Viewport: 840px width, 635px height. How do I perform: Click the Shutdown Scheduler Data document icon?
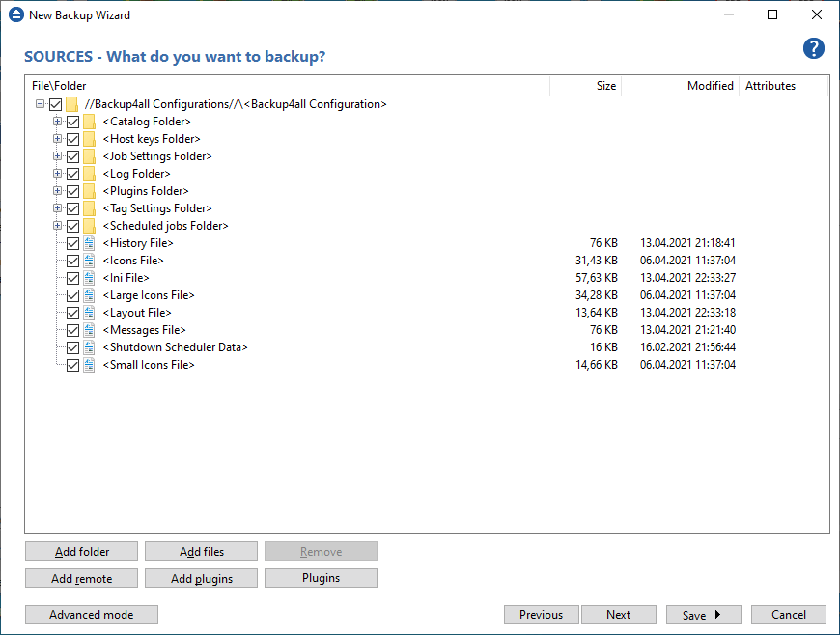pos(90,347)
